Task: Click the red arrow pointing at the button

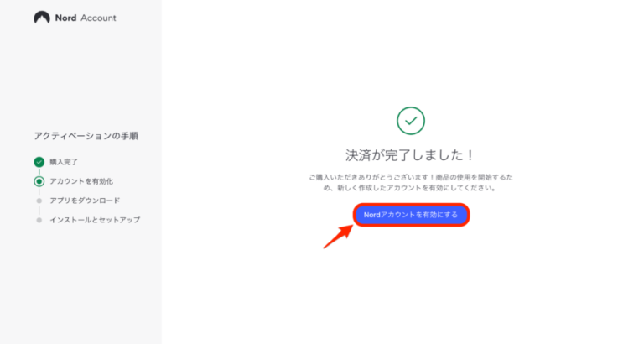Action: 338,237
